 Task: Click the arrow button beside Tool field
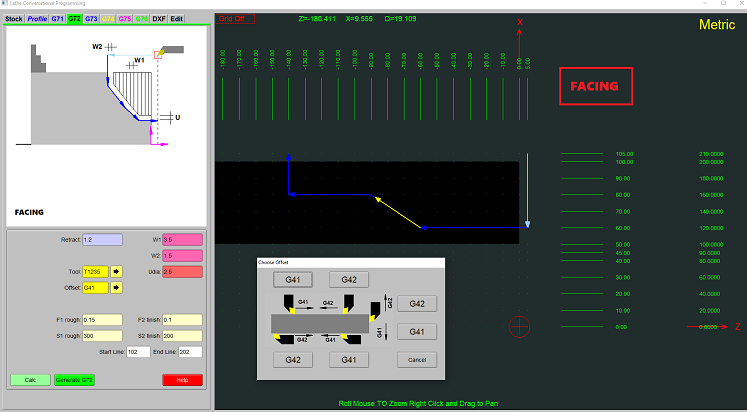tap(116, 271)
